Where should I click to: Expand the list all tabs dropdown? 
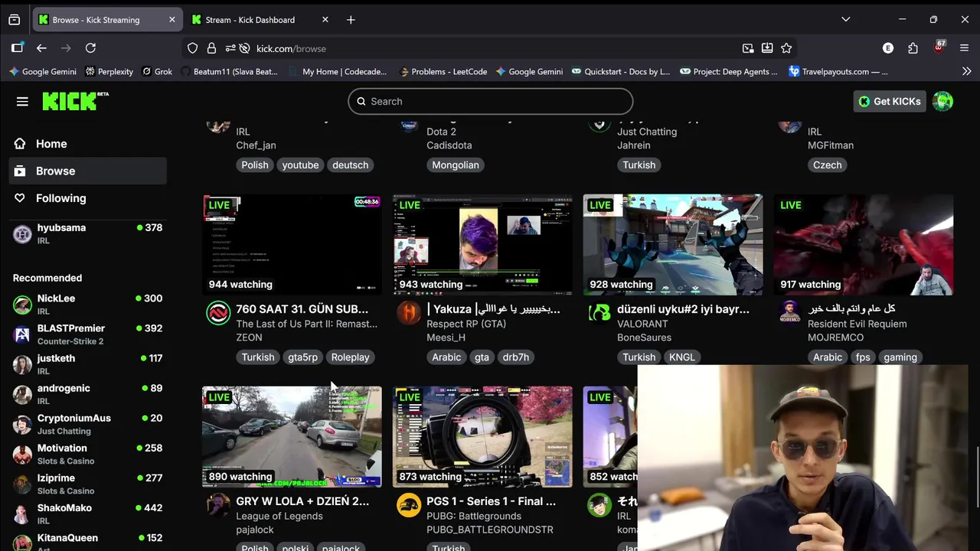pyautogui.click(x=845, y=20)
